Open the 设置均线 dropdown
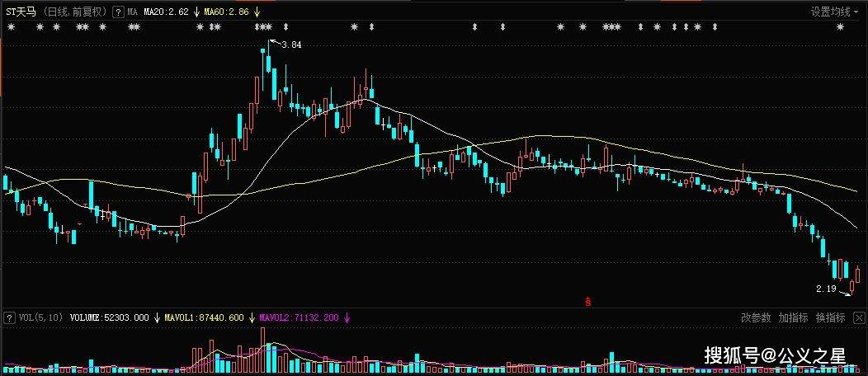The width and height of the screenshot is (868, 376). click(x=835, y=12)
